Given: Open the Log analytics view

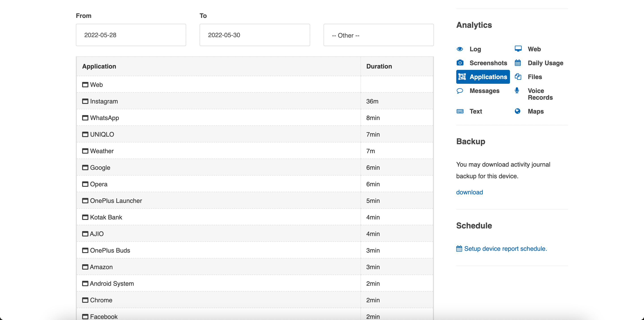Looking at the screenshot, I should [474, 48].
